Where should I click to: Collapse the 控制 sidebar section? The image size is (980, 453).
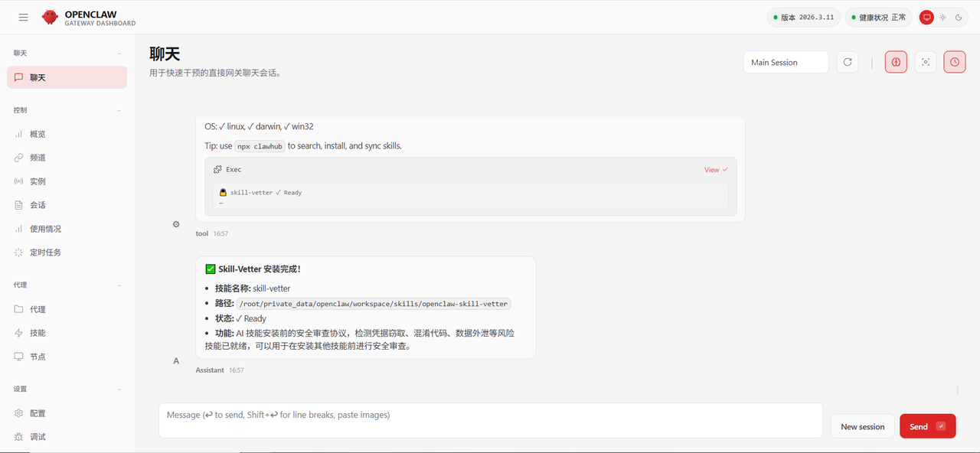point(119,110)
